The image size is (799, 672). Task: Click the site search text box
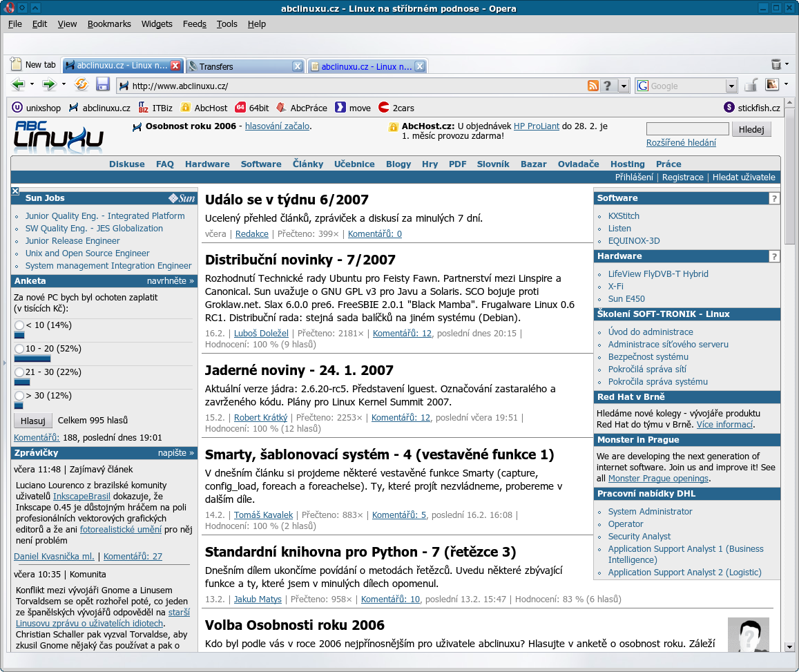tap(687, 128)
